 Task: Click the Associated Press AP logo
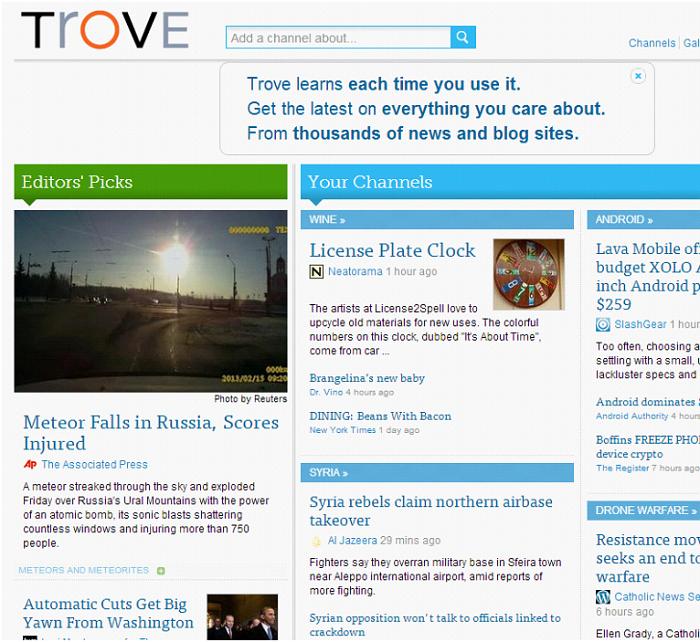(x=30, y=465)
